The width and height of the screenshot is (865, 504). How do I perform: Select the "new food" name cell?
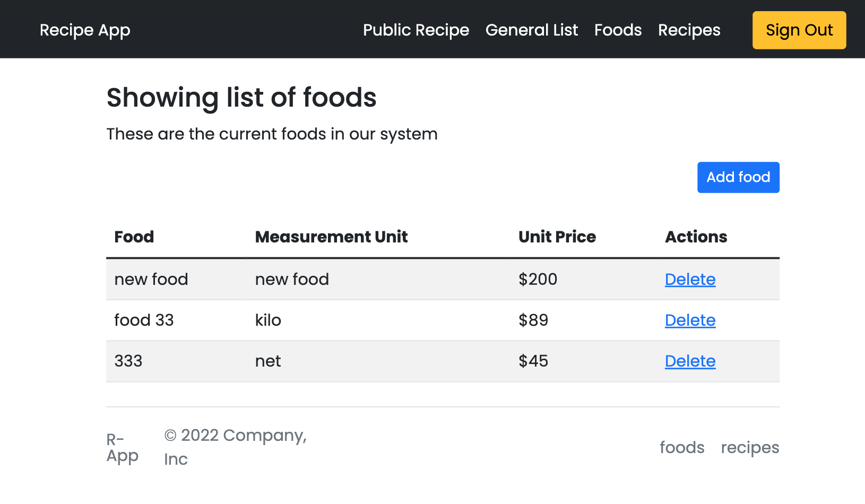point(151,280)
